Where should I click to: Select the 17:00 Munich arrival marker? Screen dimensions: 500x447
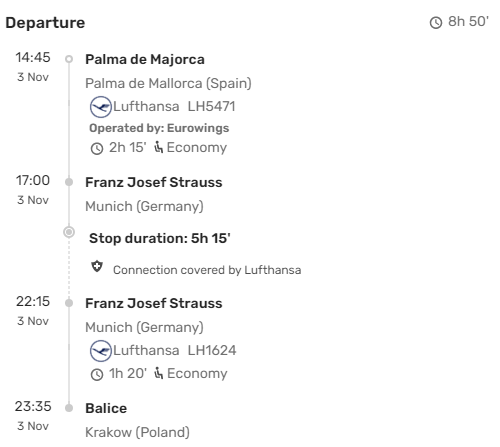(x=69, y=182)
